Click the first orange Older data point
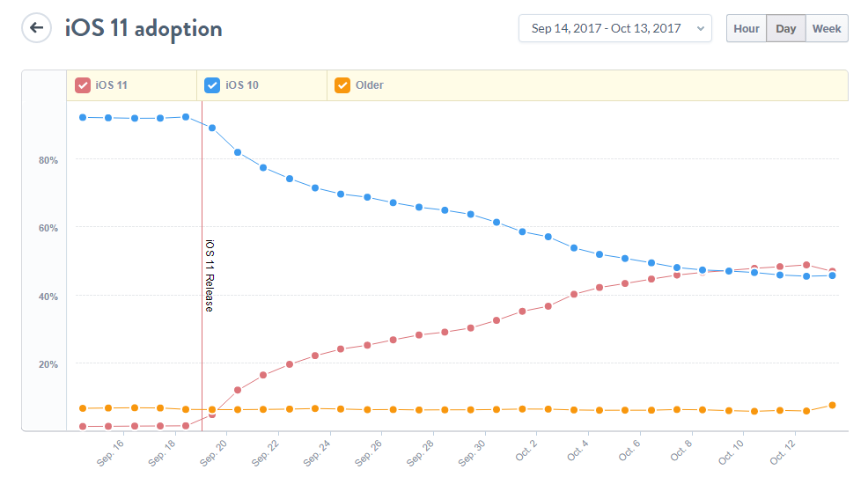Image resolution: width=868 pixels, height=484 pixels. coord(83,408)
